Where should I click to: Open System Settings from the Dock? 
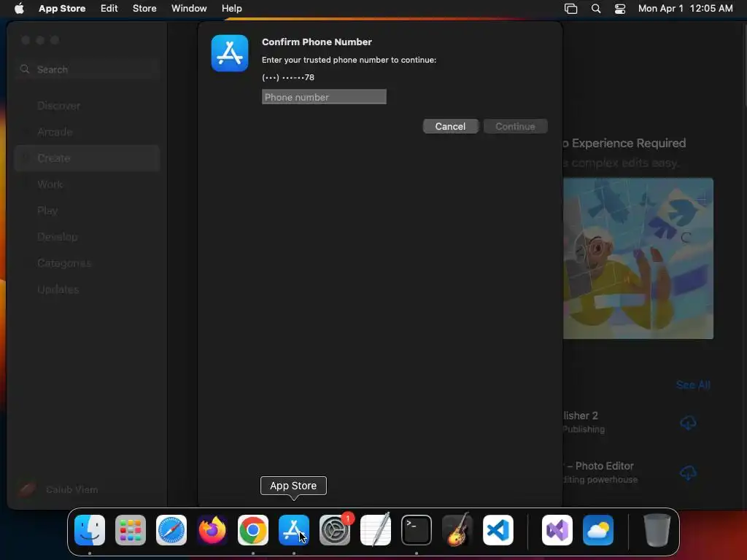click(335, 530)
